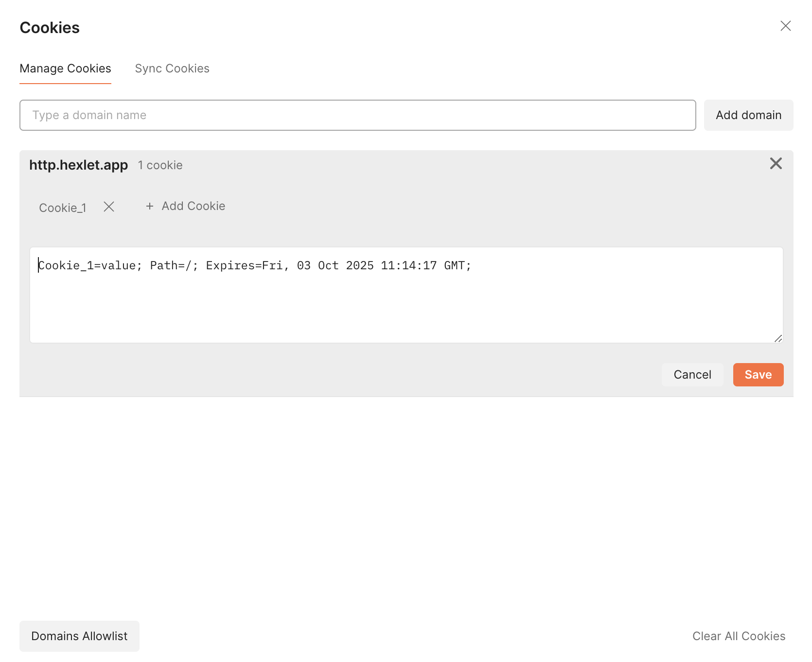Open the Domains Allowlist
The height and width of the screenshot is (662, 812).
[x=79, y=636]
